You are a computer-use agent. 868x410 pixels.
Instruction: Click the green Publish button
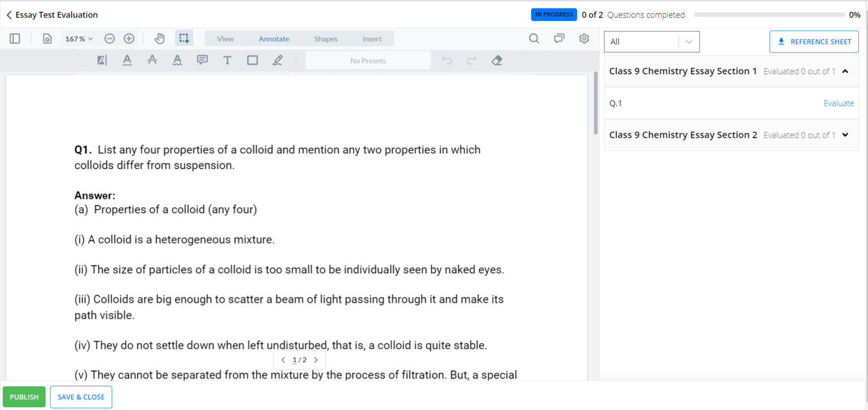(24, 397)
